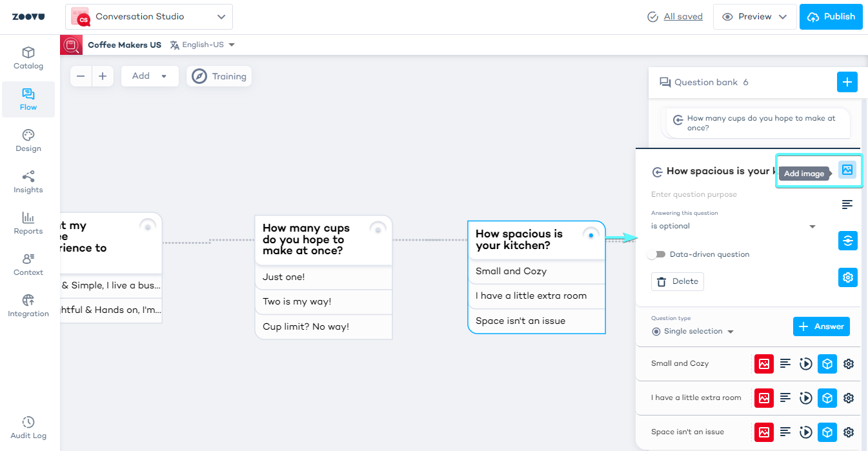Viewport: 868px width, 451px height.
Task: Open the description lines icon for Small and Cozy
Action: [785, 364]
